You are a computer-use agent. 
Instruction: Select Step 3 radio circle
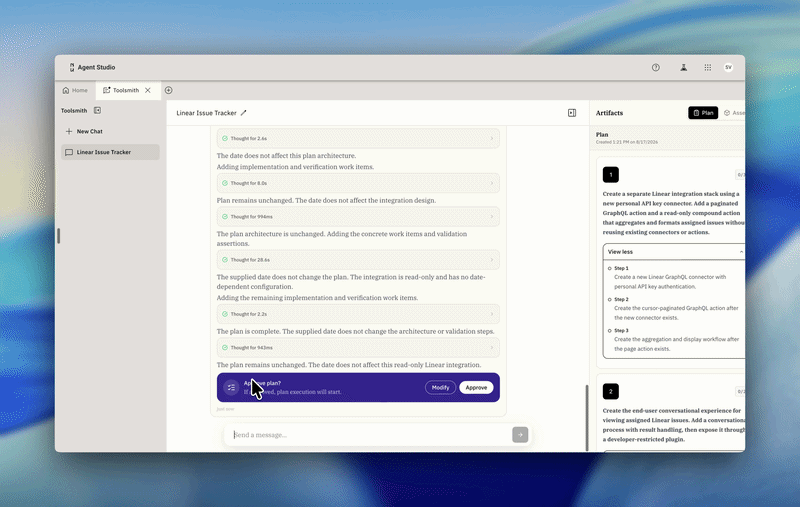[610, 331]
